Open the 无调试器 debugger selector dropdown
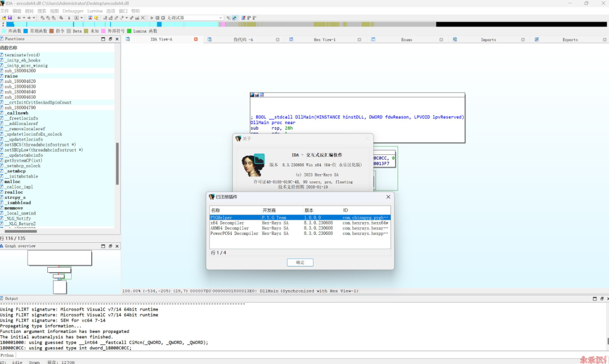This screenshot has height=364, width=609. pyautogui.click(x=195, y=18)
